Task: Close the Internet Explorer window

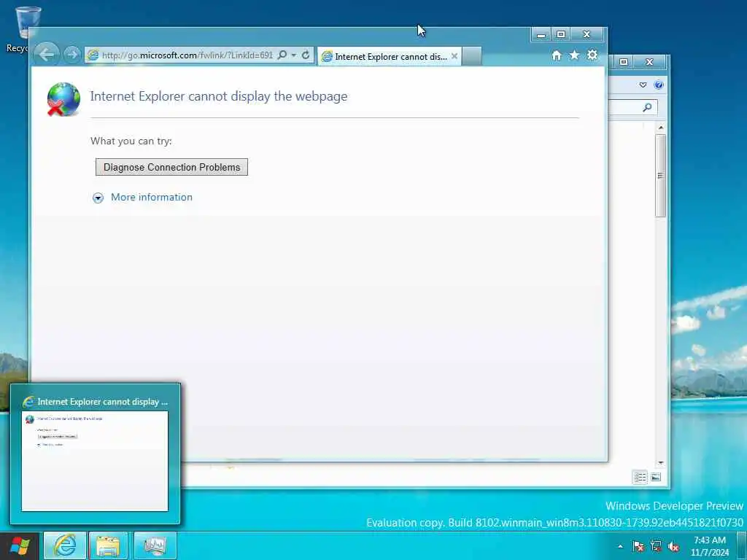Action: point(587,34)
